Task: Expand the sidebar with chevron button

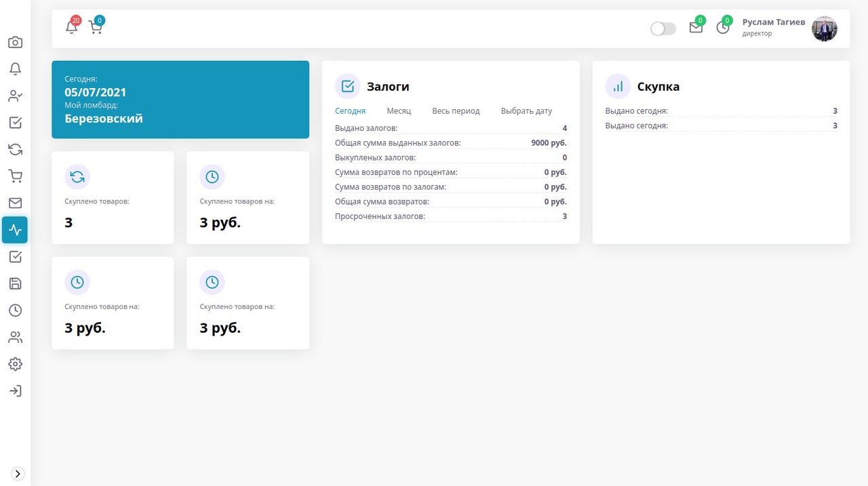Action: tap(18, 474)
